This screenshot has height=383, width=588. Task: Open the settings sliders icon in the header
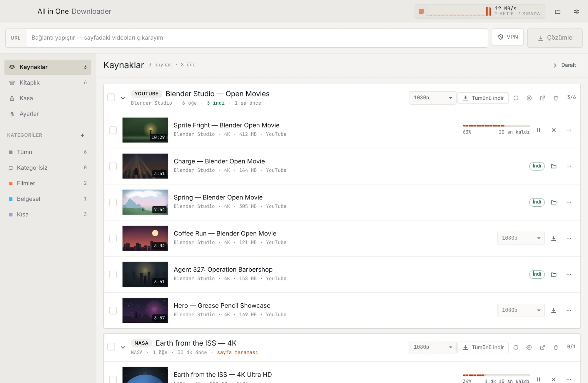tap(576, 12)
